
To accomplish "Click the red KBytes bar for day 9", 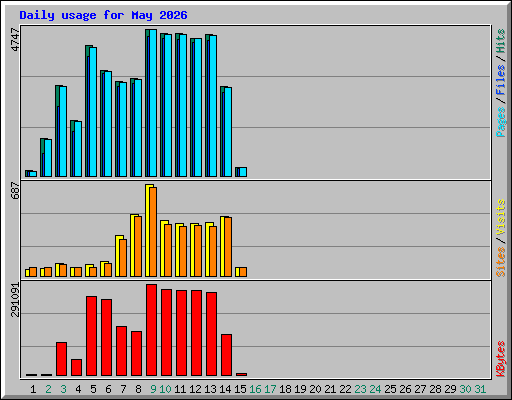I will point(151,330).
